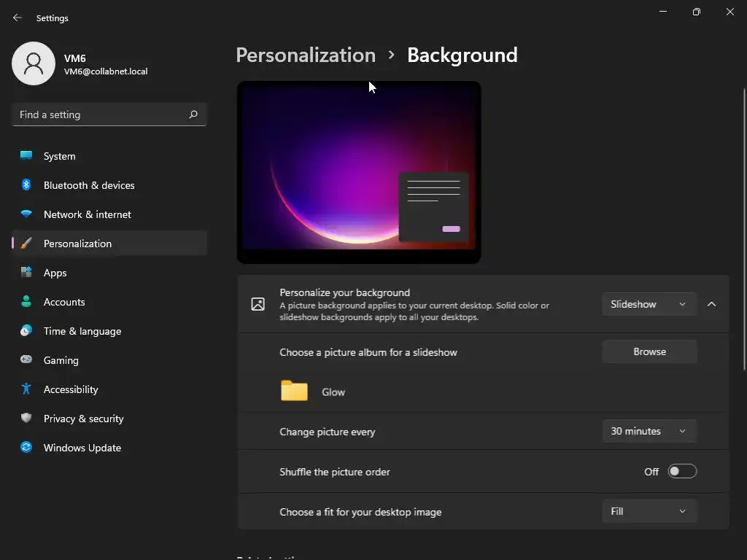Click the breadcrumb chevron separator
This screenshot has height=560, width=747.
point(391,55)
